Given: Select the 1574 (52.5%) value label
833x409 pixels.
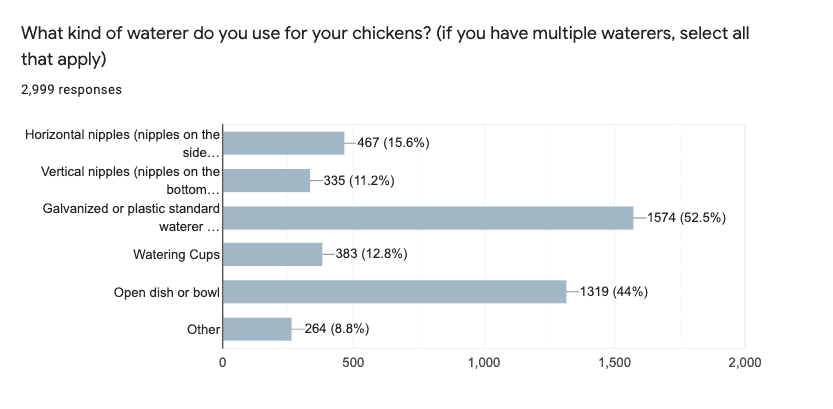Looking at the screenshot, I should [x=686, y=218].
